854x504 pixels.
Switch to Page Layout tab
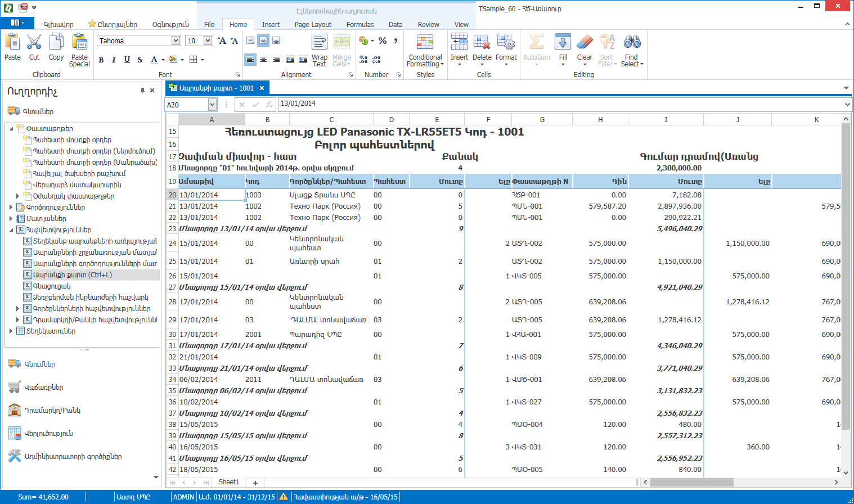tap(313, 24)
